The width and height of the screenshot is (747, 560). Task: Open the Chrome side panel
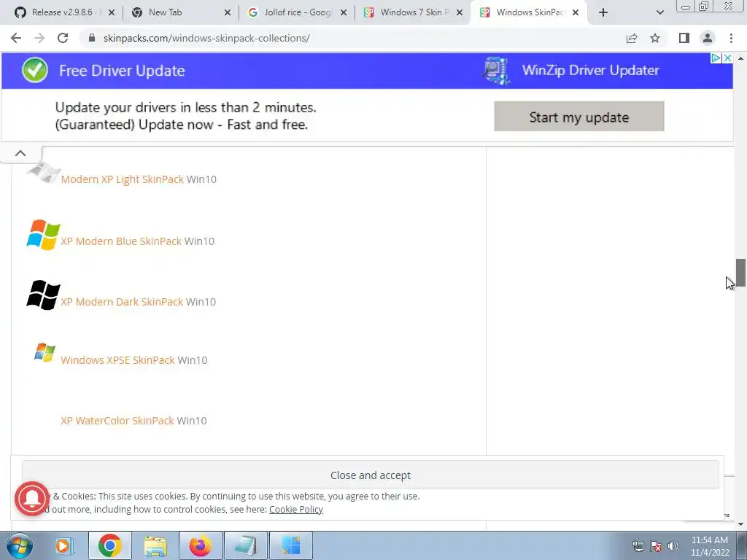click(x=684, y=38)
